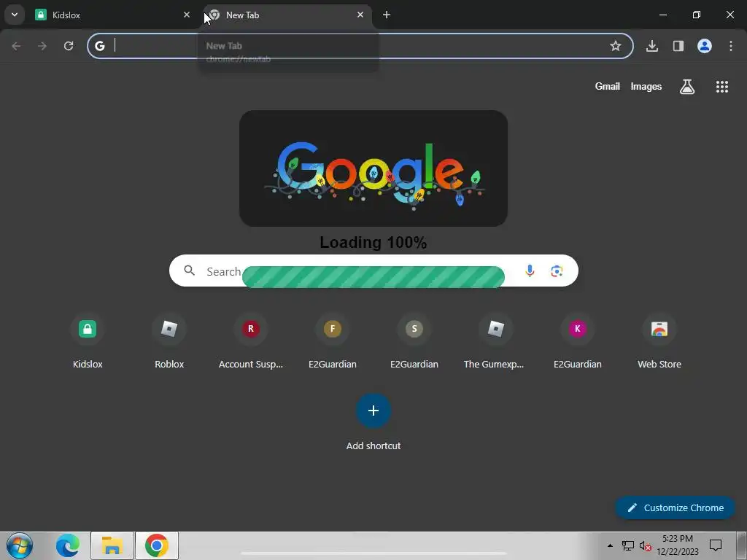Open E2Guardian shortcut with F icon
This screenshot has width=747, height=560.
333,341
